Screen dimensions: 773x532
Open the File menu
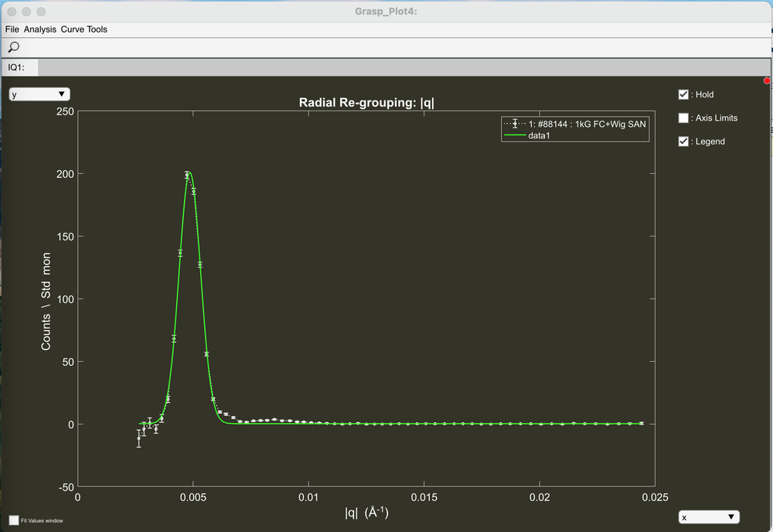point(12,29)
